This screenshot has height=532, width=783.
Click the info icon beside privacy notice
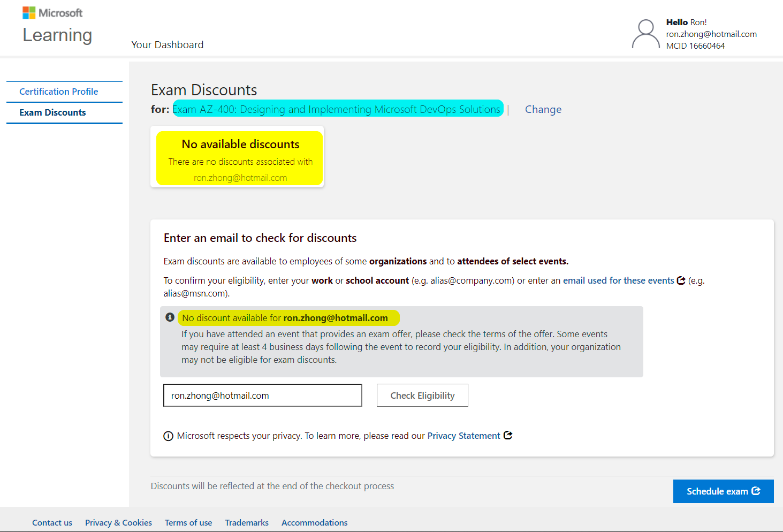tap(168, 436)
